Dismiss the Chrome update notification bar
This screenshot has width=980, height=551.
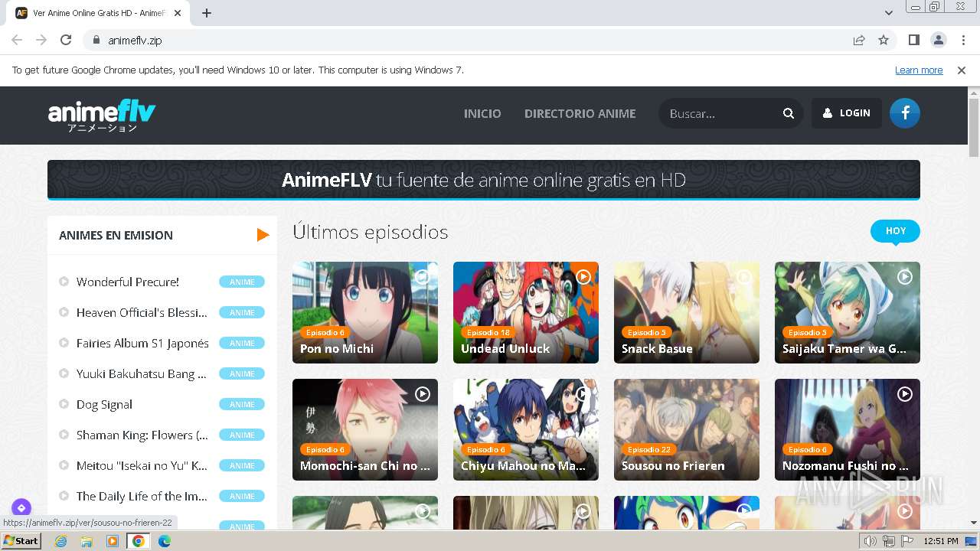pos(962,70)
